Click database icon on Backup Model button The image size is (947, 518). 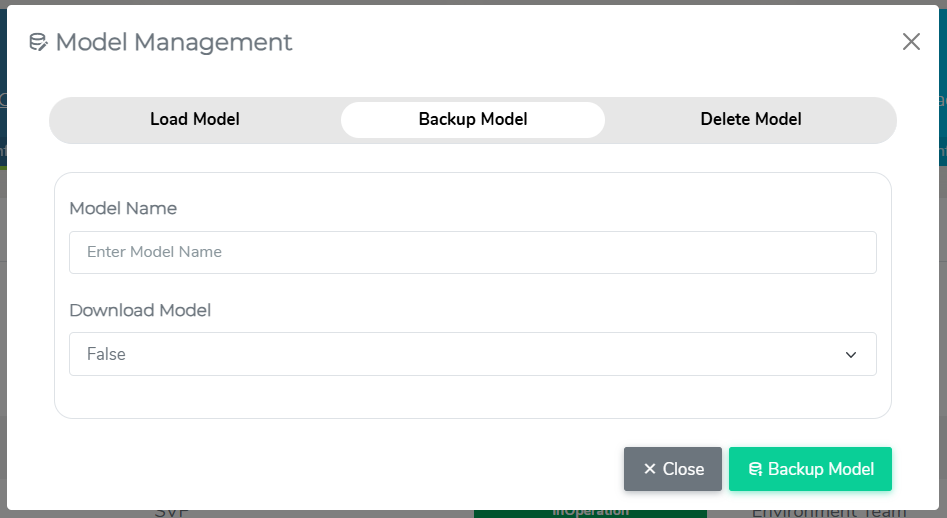click(755, 469)
